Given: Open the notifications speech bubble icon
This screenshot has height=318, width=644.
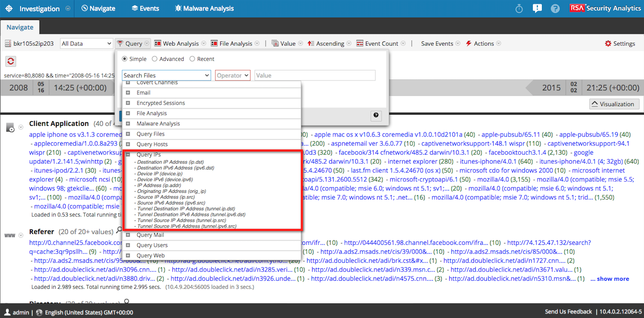Looking at the screenshot, I should [537, 9].
